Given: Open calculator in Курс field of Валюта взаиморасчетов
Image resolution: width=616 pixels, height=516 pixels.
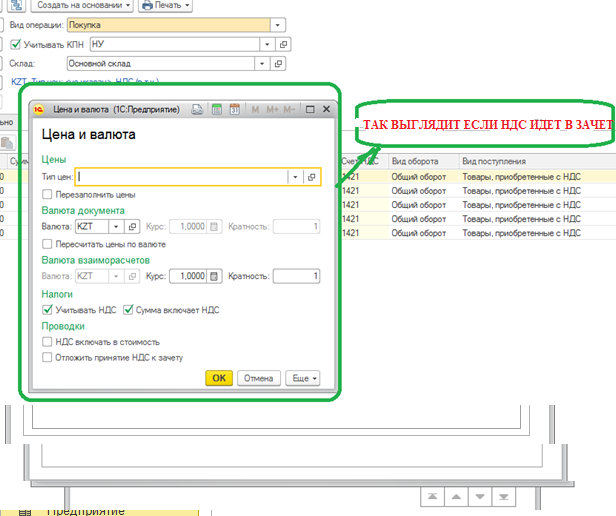Looking at the screenshot, I should coord(213,277).
